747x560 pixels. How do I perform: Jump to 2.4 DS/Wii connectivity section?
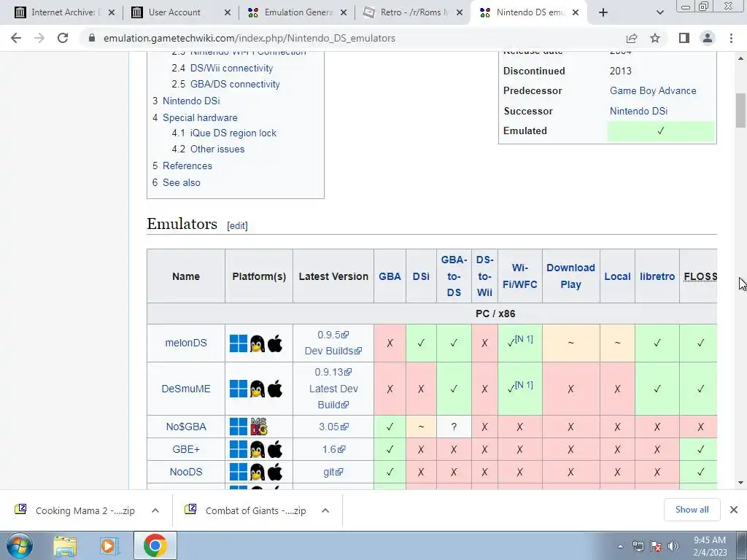pyautogui.click(x=222, y=68)
